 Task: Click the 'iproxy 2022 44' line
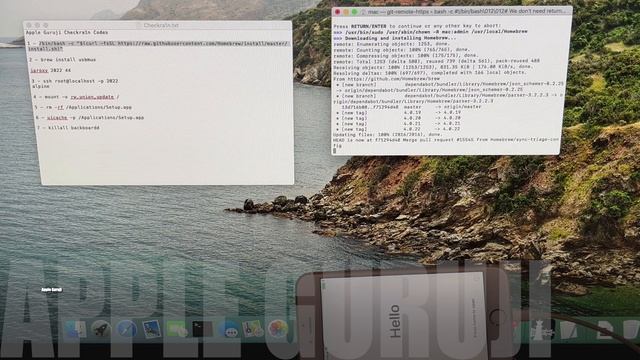pos(51,70)
